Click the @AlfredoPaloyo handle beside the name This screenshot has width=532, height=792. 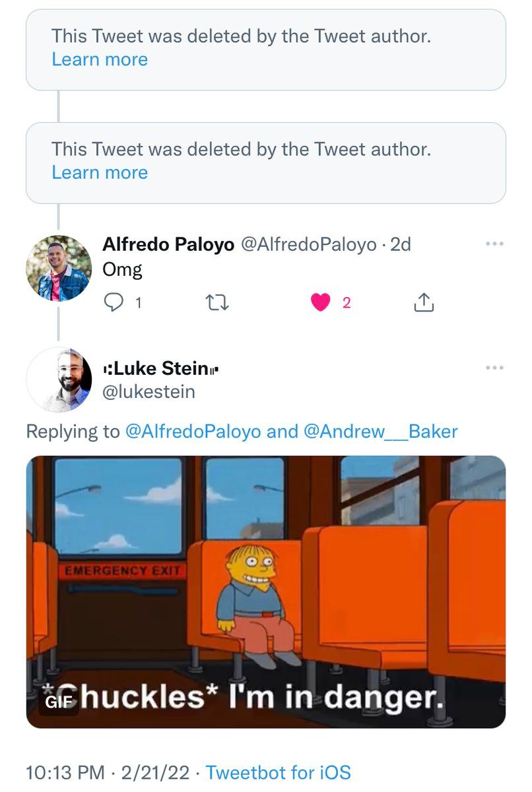(308, 244)
